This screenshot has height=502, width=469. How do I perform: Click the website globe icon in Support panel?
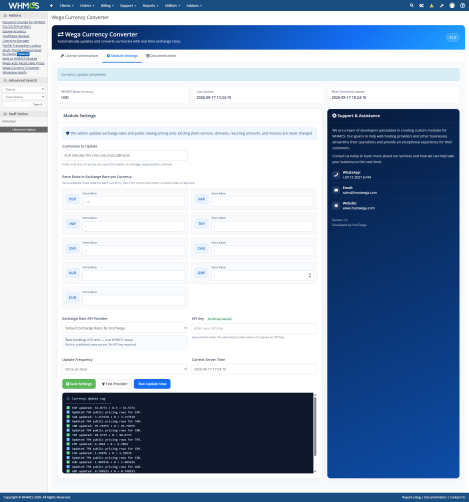click(x=336, y=205)
